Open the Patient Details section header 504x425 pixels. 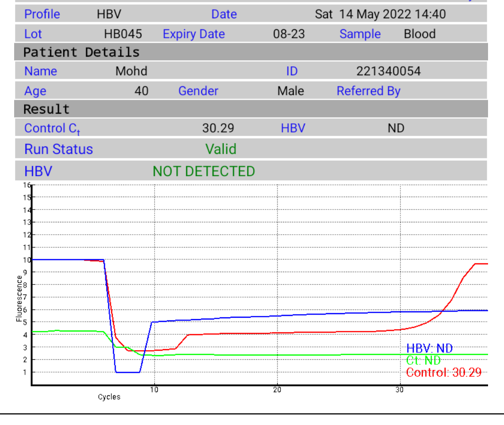[x=81, y=52]
